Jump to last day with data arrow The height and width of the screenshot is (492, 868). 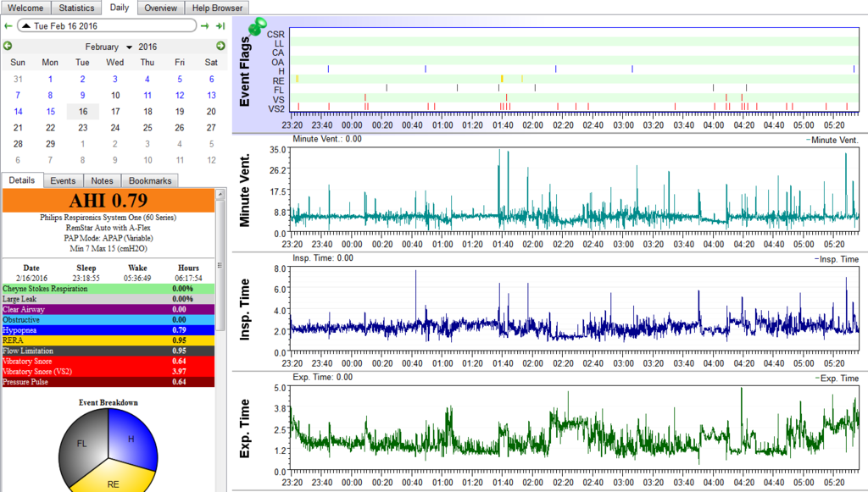coord(218,26)
